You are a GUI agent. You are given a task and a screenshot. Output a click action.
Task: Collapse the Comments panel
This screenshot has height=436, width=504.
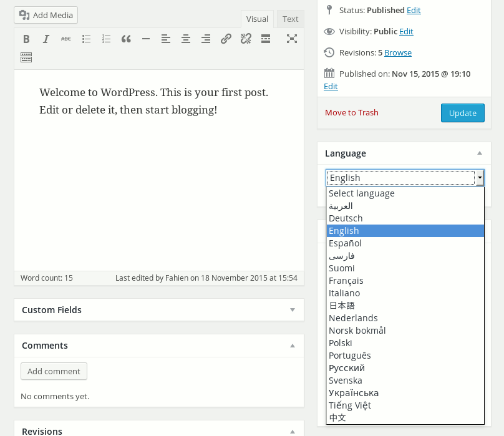(293, 346)
